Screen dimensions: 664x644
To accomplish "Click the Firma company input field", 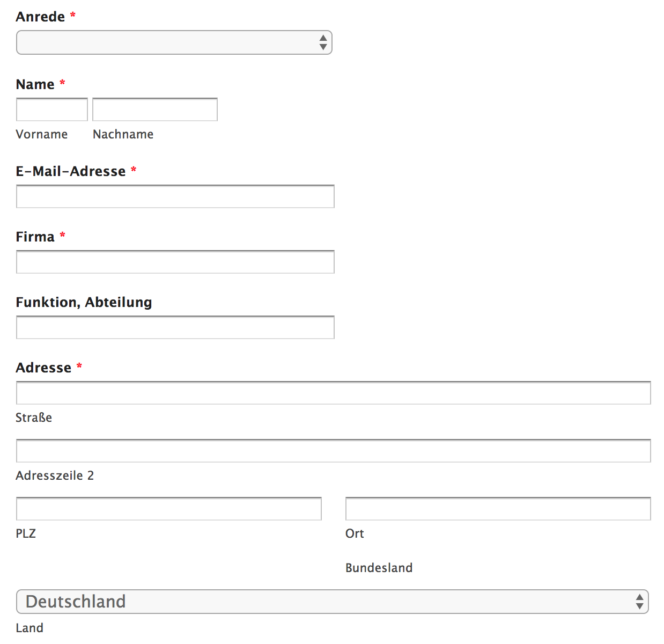I will 175,262.
